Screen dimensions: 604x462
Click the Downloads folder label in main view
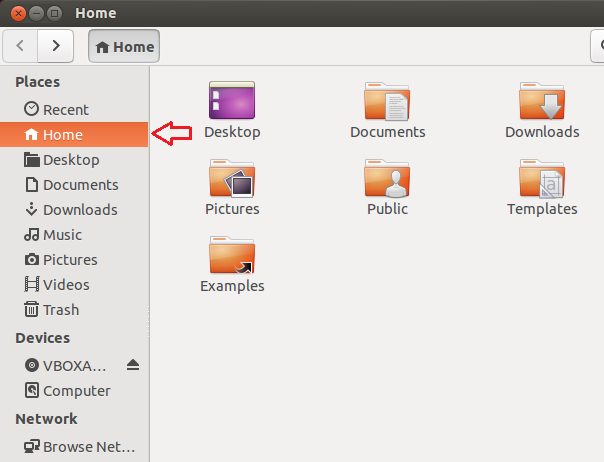pos(542,132)
